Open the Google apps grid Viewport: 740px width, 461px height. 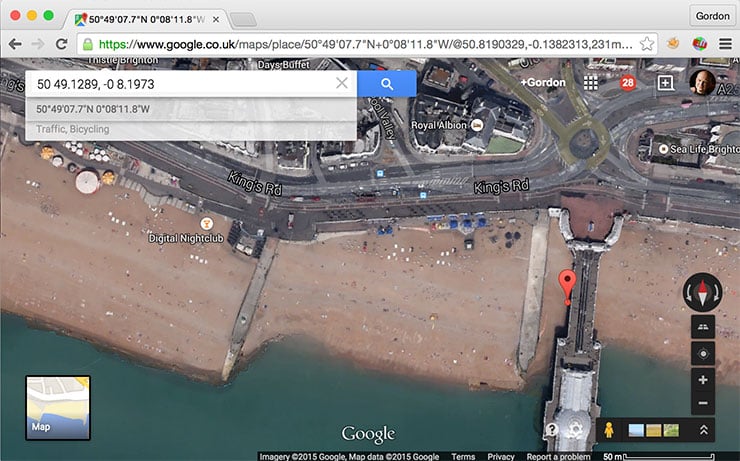tap(591, 83)
